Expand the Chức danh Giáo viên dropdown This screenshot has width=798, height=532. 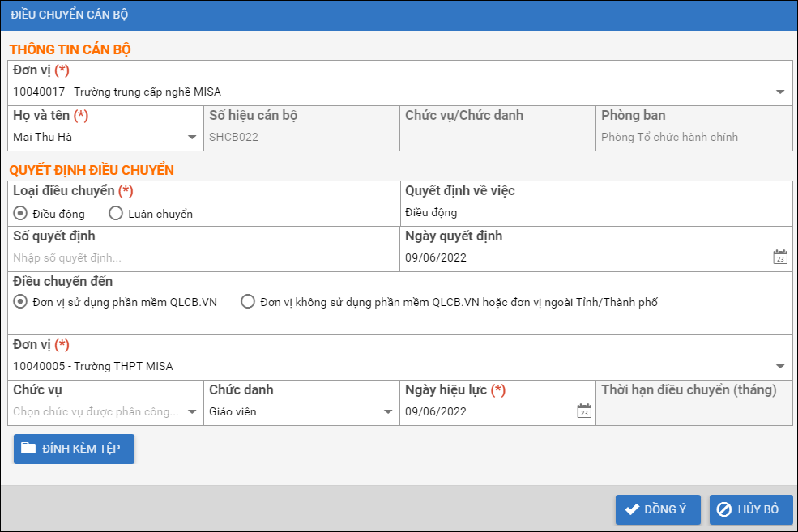point(388,411)
